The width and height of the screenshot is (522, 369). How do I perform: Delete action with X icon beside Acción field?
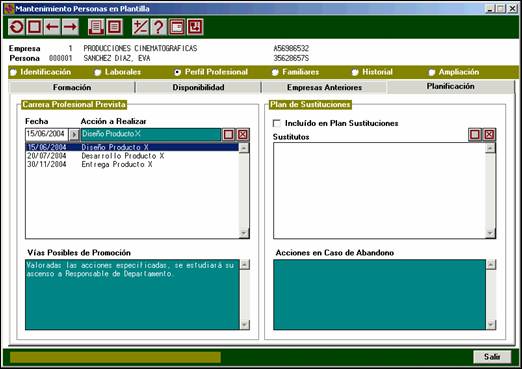pyautogui.click(x=243, y=135)
